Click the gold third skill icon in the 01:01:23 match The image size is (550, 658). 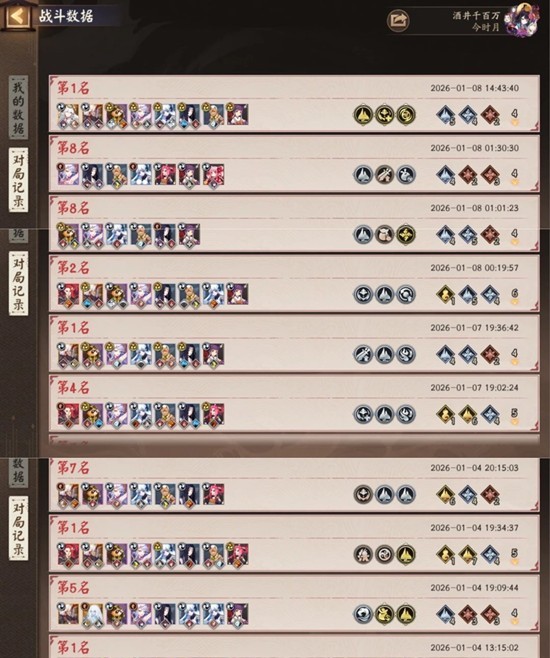pyautogui.click(x=406, y=235)
